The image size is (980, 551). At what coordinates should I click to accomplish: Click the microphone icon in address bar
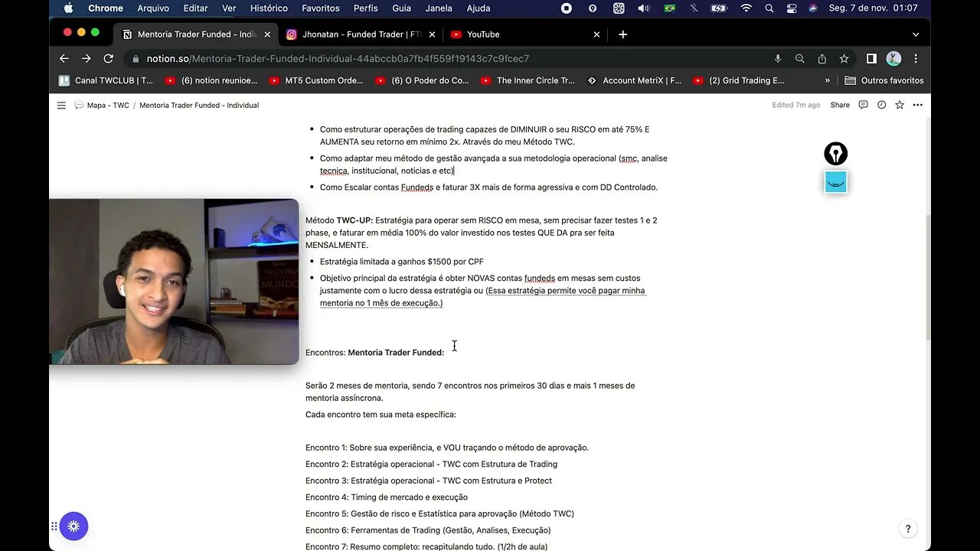click(x=778, y=58)
